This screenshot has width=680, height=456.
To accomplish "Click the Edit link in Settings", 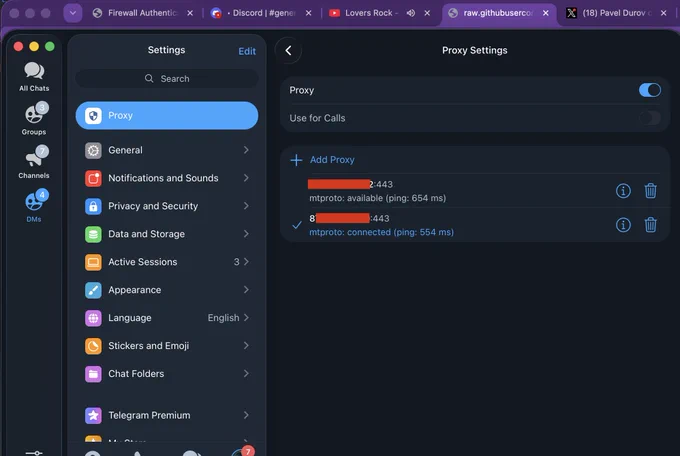I will tap(247, 51).
